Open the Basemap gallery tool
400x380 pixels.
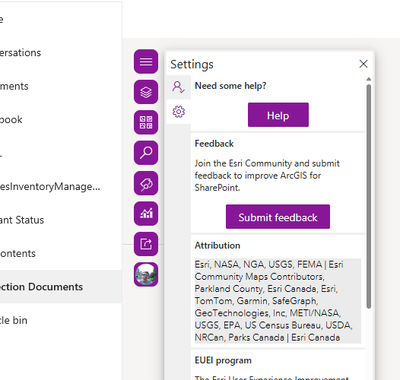pos(146,122)
